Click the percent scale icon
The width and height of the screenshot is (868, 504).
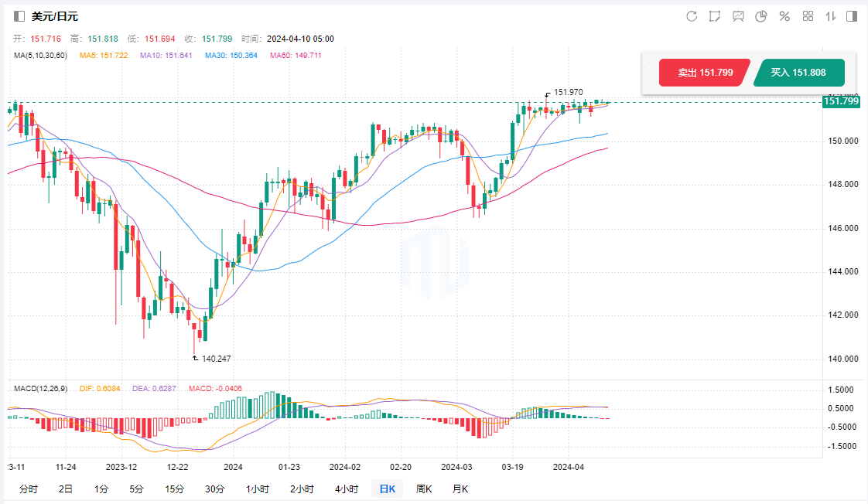[784, 16]
